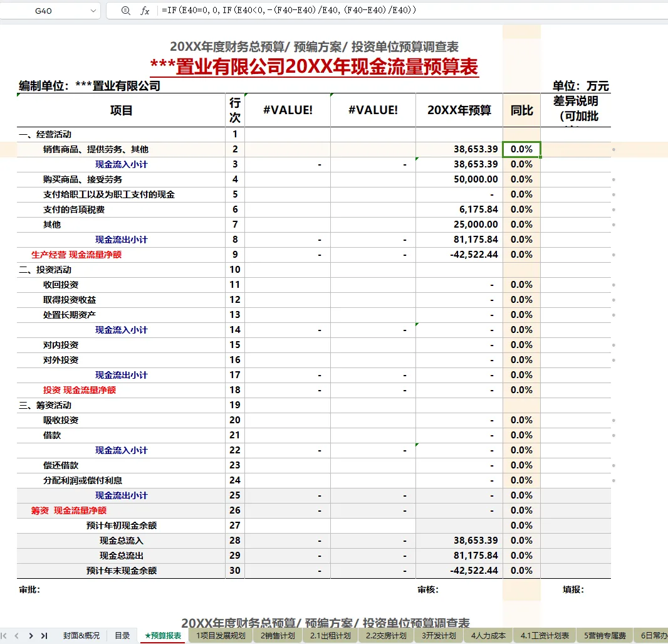Jump to last sheet with navigation arrow

pos(44,635)
